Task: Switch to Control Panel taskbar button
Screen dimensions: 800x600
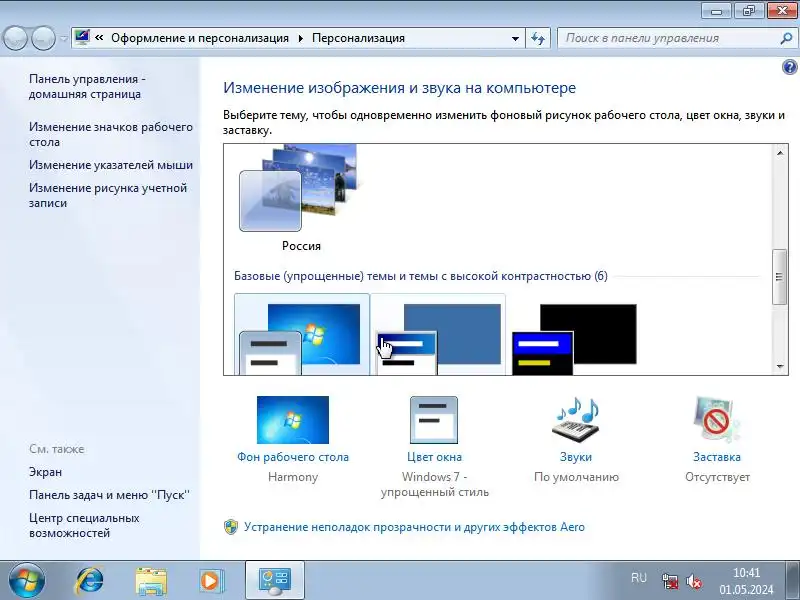Action: point(274,581)
